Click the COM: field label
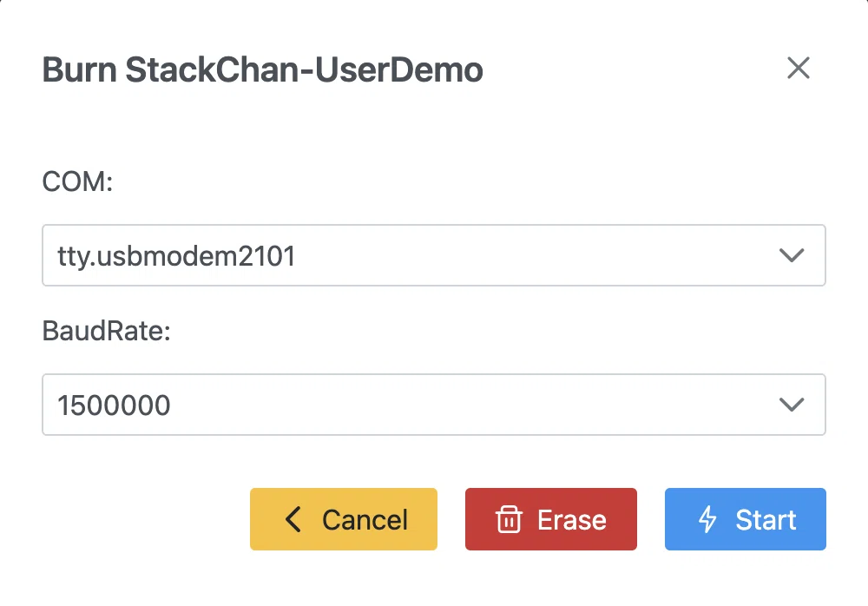Viewport: 868px width, 606px height. [x=77, y=181]
